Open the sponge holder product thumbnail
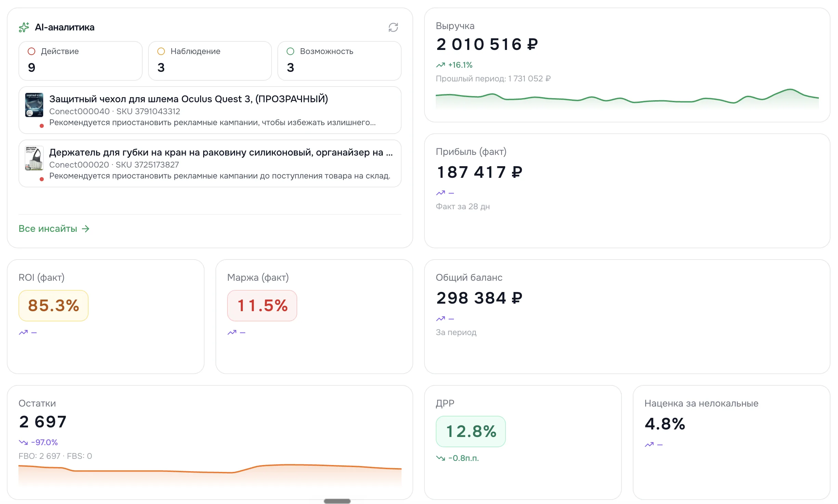 pyautogui.click(x=34, y=158)
